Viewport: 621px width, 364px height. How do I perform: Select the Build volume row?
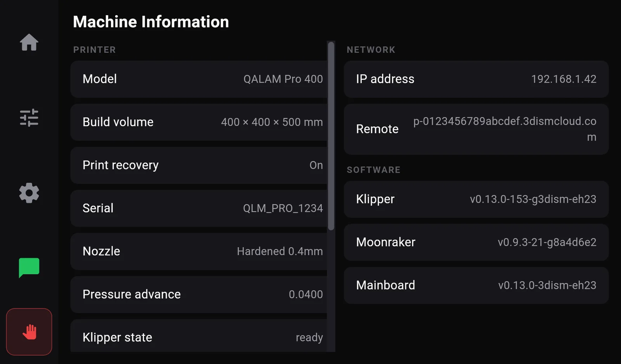tap(199, 122)
